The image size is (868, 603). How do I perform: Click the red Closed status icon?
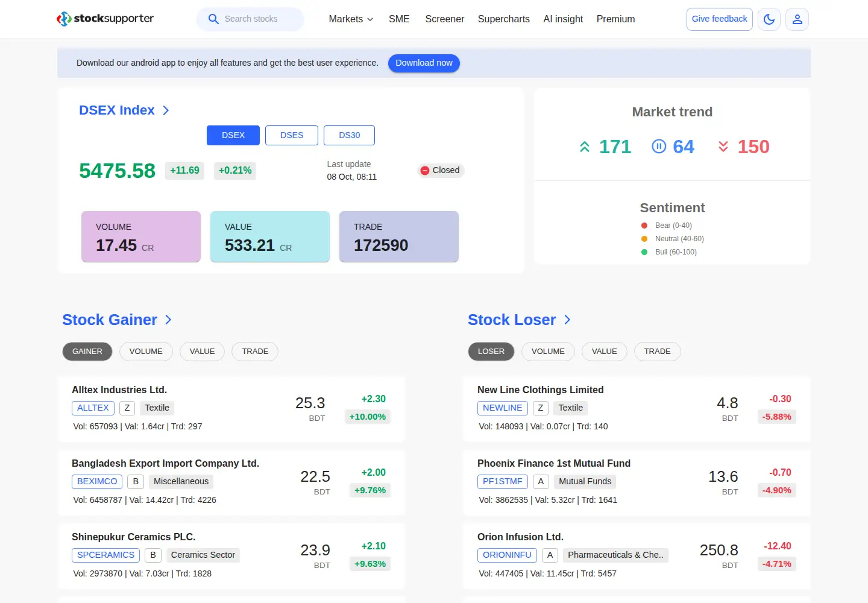[425, 171]
